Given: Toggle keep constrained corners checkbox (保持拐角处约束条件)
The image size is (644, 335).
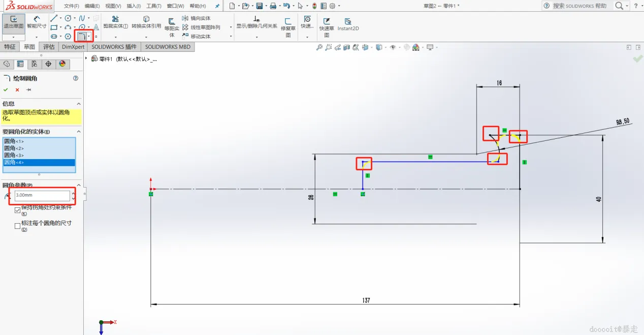Looking at the screenshot, I should [x=18, y=210].
